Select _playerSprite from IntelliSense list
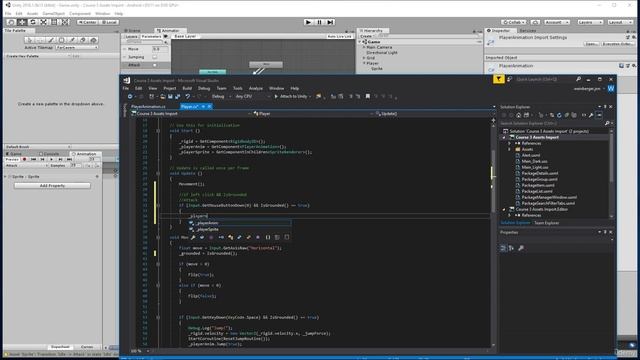The height and width of the screenshot is (360, 640). point(240,229)
